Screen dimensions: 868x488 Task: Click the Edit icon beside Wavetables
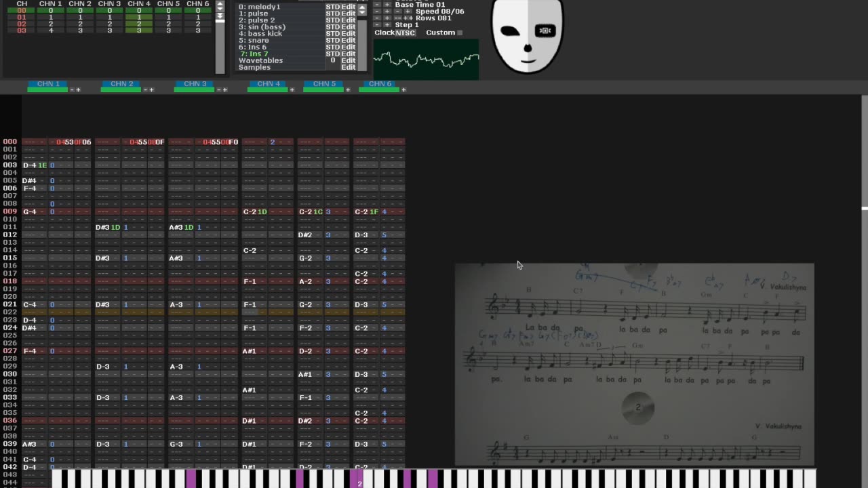[x=348, y=60]
